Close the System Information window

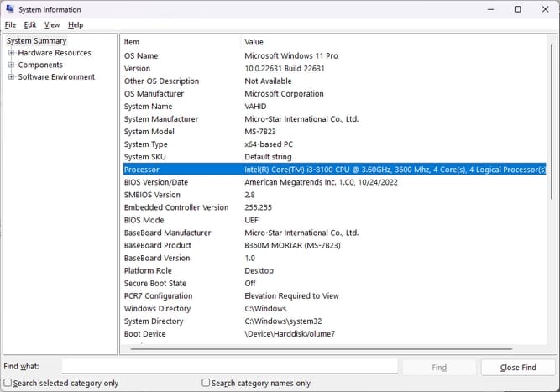coord(545,9)
